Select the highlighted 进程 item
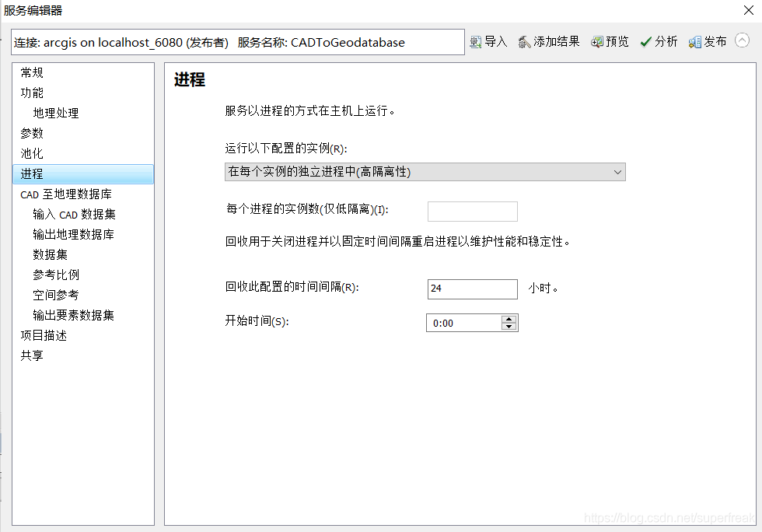 point(83,174)
